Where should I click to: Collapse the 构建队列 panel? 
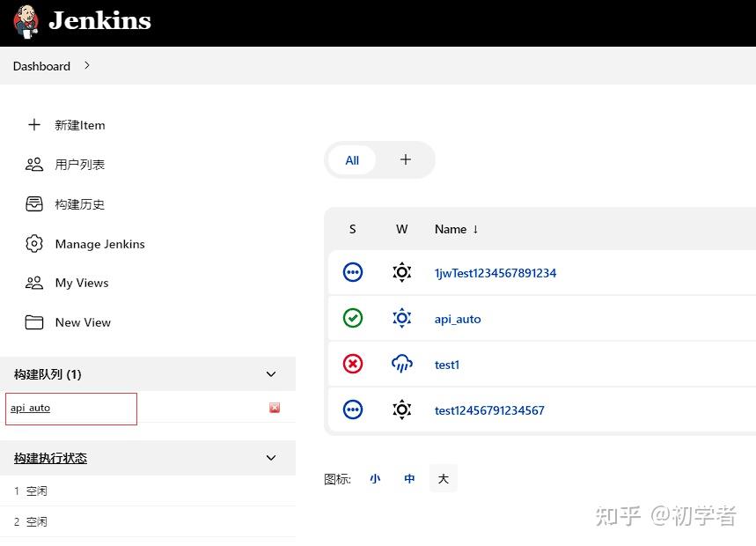[271, 373]
